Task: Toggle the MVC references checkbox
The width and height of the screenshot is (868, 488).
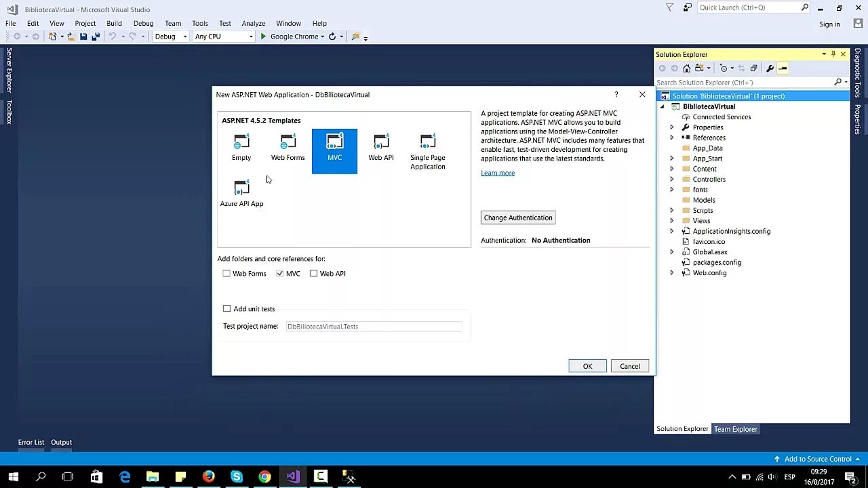Action: point(280,274)
